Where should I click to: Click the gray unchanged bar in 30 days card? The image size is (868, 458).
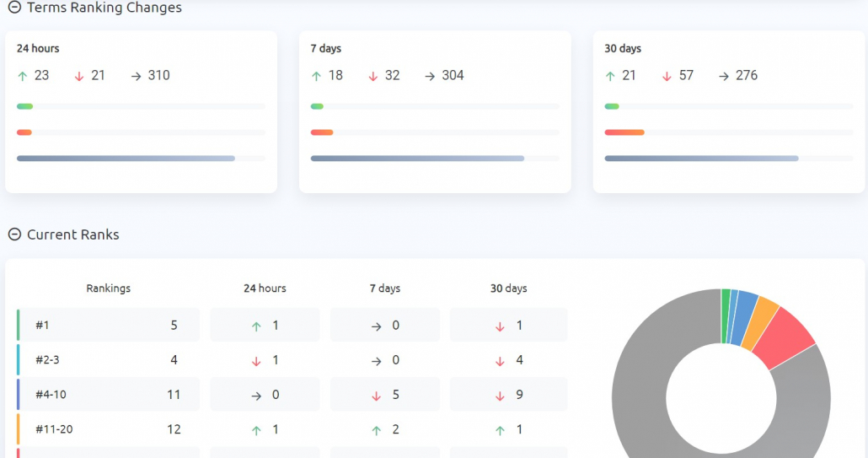tap(701, 159)
